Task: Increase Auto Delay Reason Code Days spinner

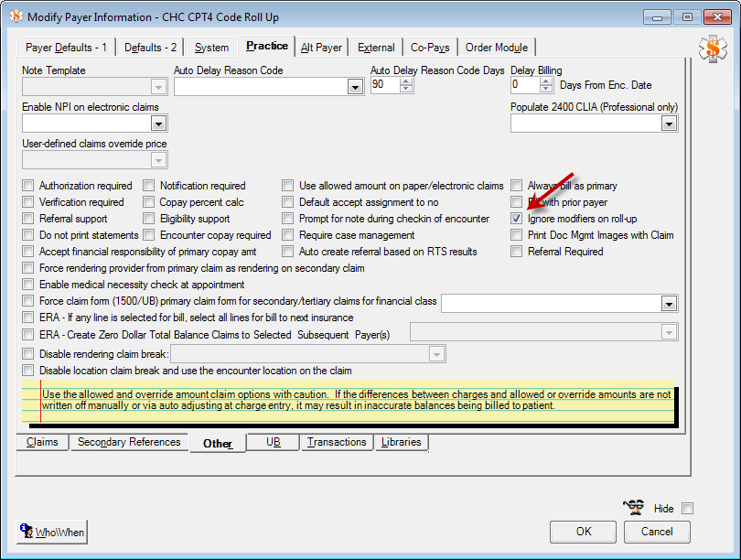Action: [406, 81]
